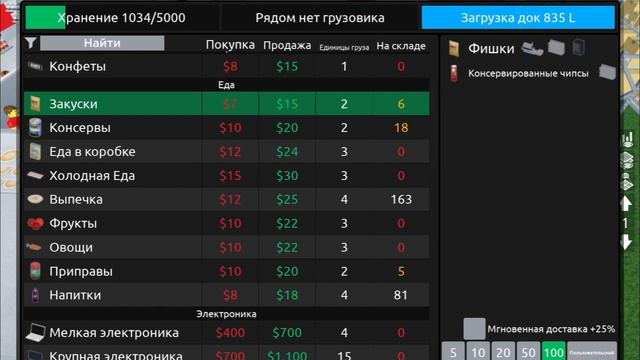
Task: Click the Овощи product name
Action: [71, 247]
